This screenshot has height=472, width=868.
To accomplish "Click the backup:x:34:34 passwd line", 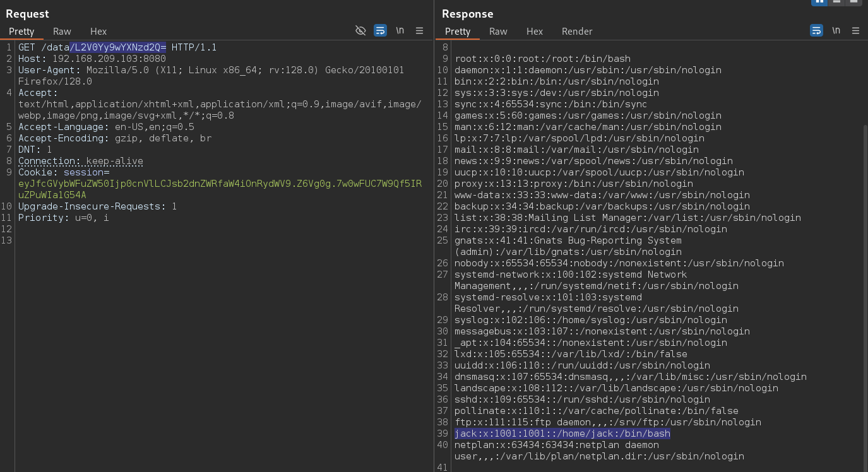I will coord(602,206).
